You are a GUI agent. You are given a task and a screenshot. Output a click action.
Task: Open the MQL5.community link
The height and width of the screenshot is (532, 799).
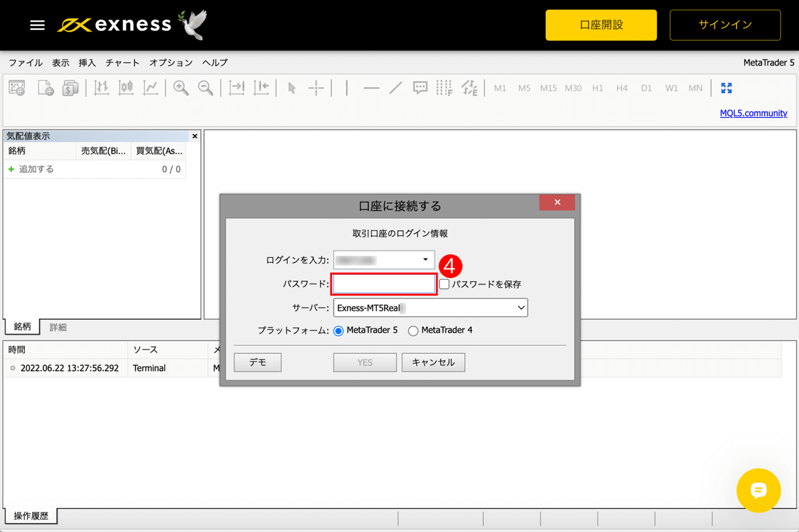pos(753,113)
